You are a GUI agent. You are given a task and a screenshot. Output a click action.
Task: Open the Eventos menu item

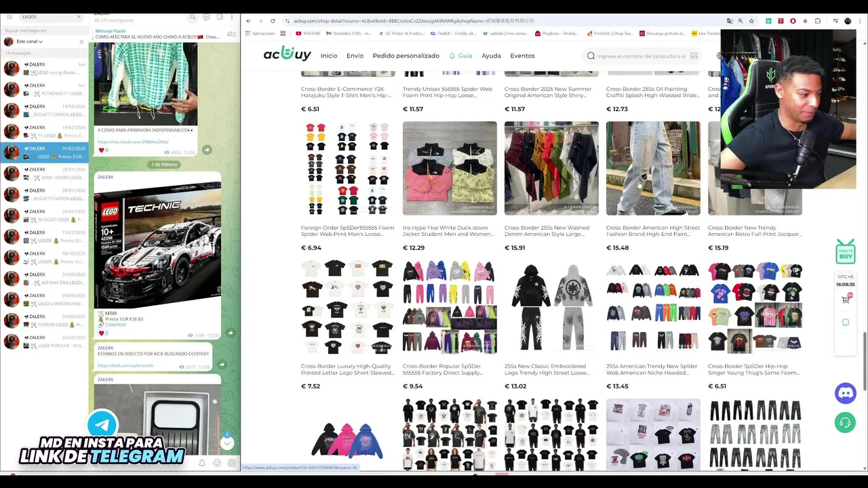(522, 56)
